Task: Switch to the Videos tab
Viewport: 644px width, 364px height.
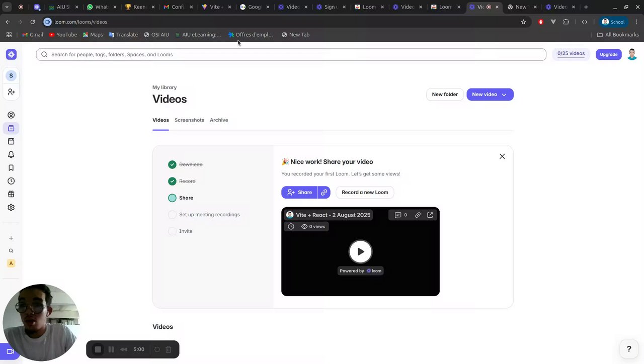Action: click(160, 120)
